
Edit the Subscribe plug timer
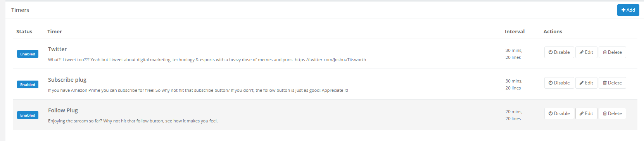click(x=586, y=83)
